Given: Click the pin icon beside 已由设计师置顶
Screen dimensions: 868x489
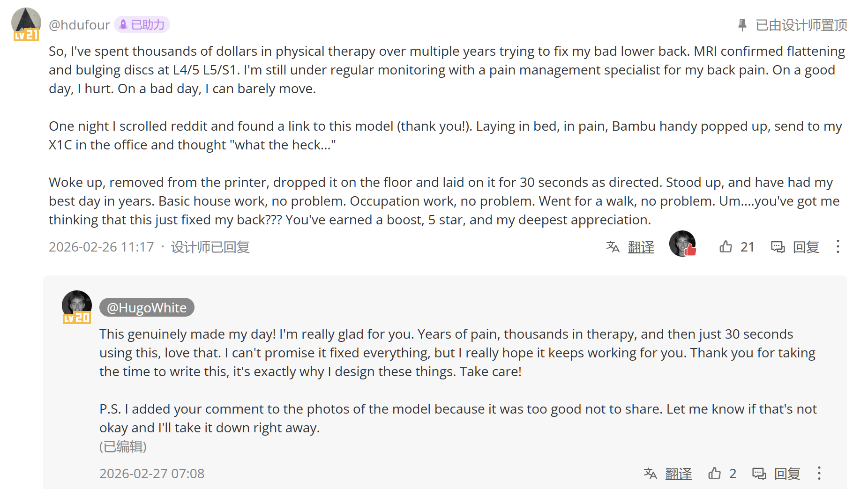Looking at the screenshot, I should point(742,25).
